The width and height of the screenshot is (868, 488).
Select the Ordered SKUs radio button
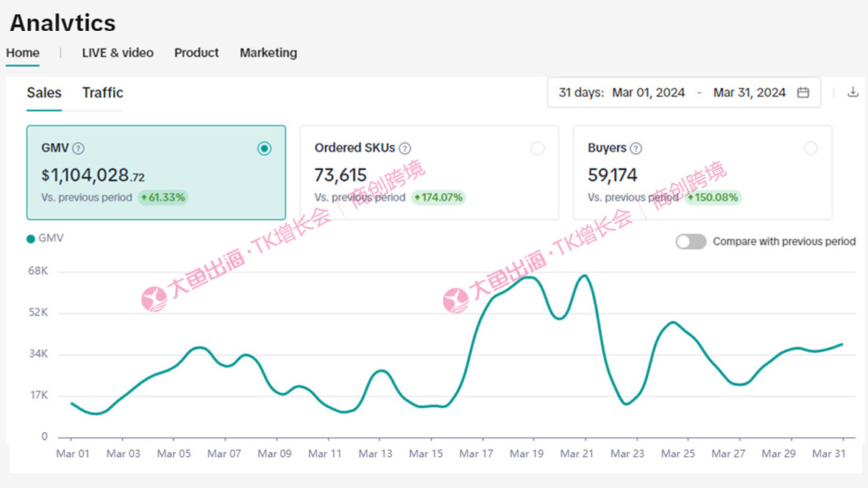pyautogui.click(x=538, y=148)
